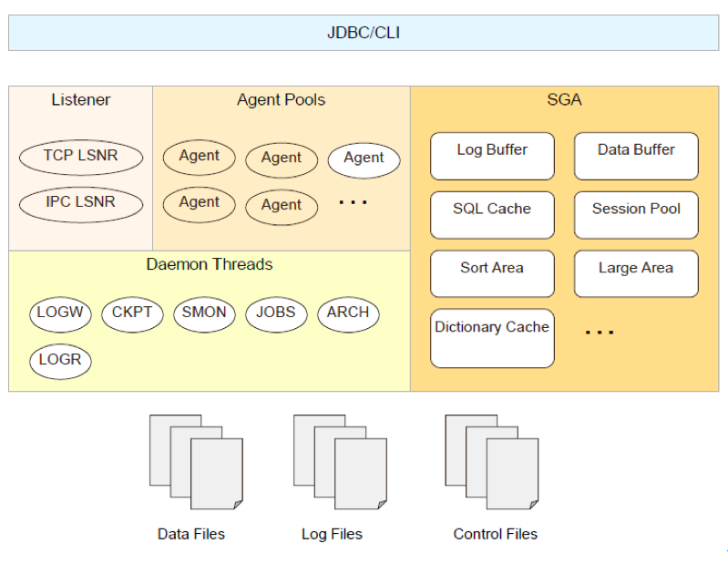The image size is (728, 564).
Task: Select the Log Buffer box
Action: (x=492, y=156)
